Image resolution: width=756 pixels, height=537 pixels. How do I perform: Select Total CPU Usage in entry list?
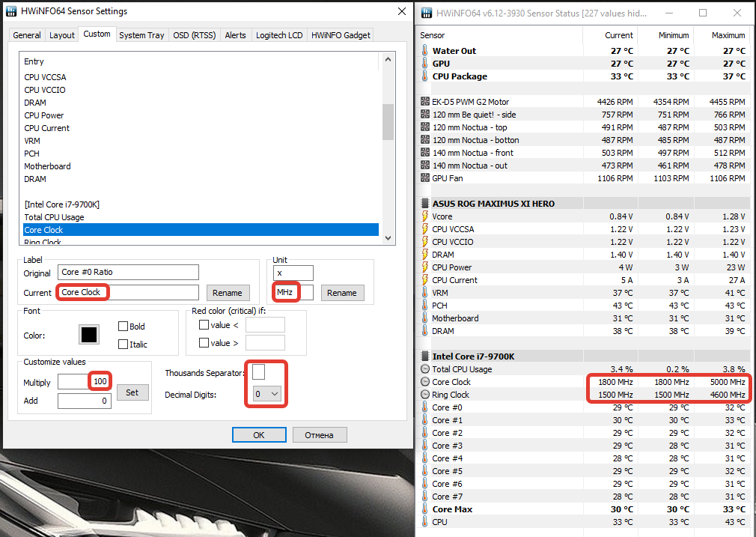54,217
